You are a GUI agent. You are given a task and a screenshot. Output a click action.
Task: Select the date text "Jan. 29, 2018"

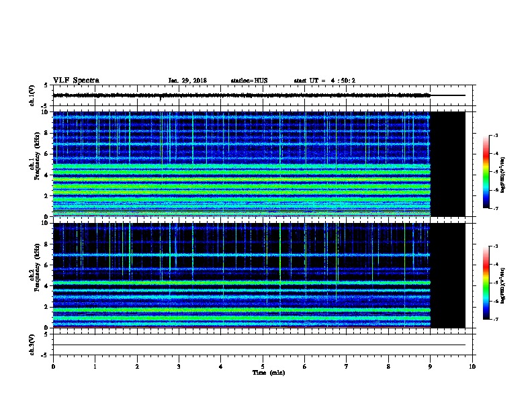[187, 81]
